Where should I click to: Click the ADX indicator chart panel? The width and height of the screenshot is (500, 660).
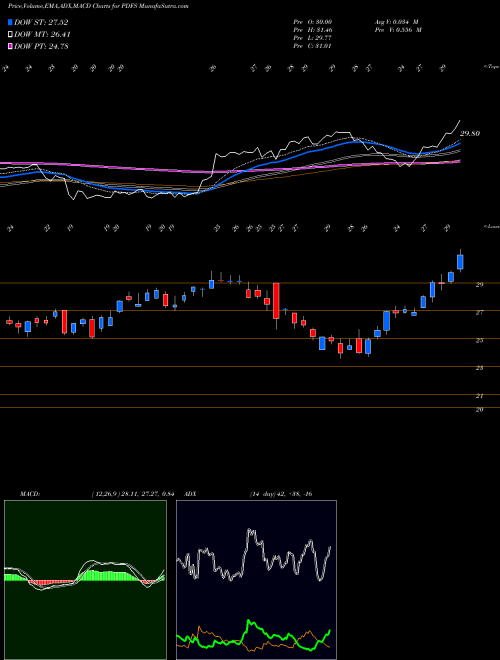coord(256,580)
